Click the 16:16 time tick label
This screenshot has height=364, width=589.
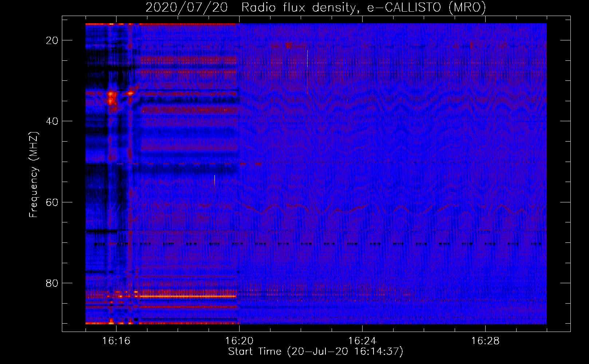(x=116, y=341)
